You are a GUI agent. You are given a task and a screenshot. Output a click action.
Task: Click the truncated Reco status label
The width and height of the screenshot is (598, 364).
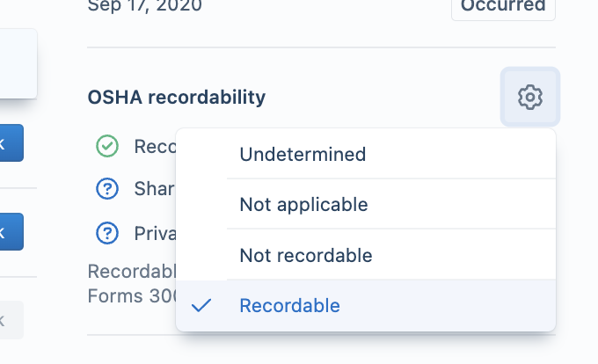156,147
